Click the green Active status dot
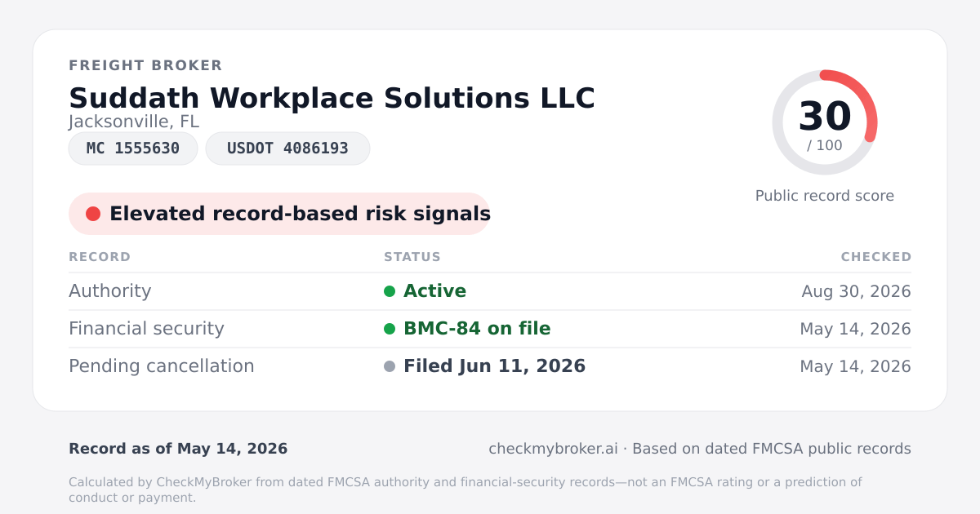 point(390,291)
